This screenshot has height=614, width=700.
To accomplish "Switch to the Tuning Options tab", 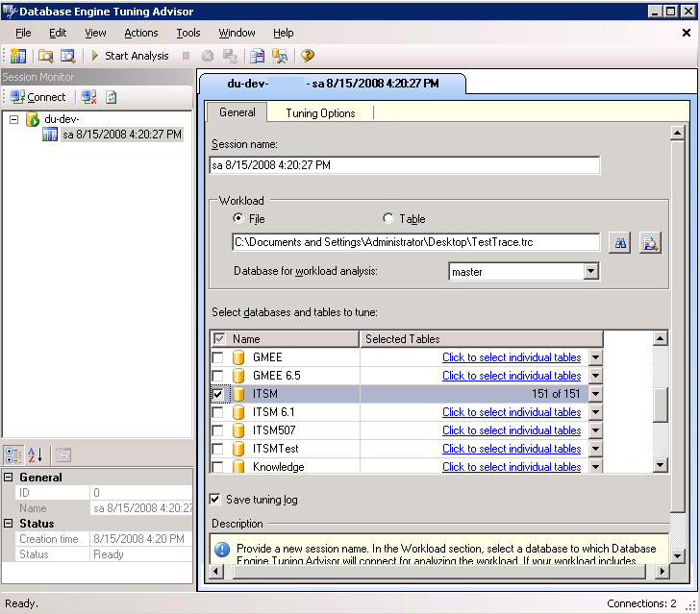I will (320, 113).
